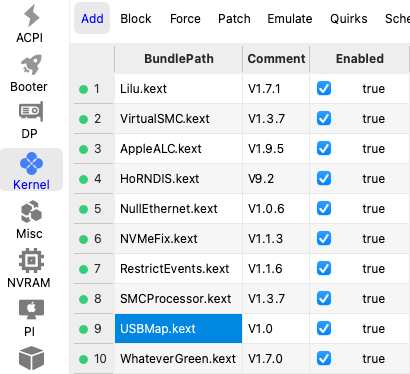Uncheck Enabled for VirtualSMC.kext
The width and height of the screenshot is (410, 374).
coord(324,118)
